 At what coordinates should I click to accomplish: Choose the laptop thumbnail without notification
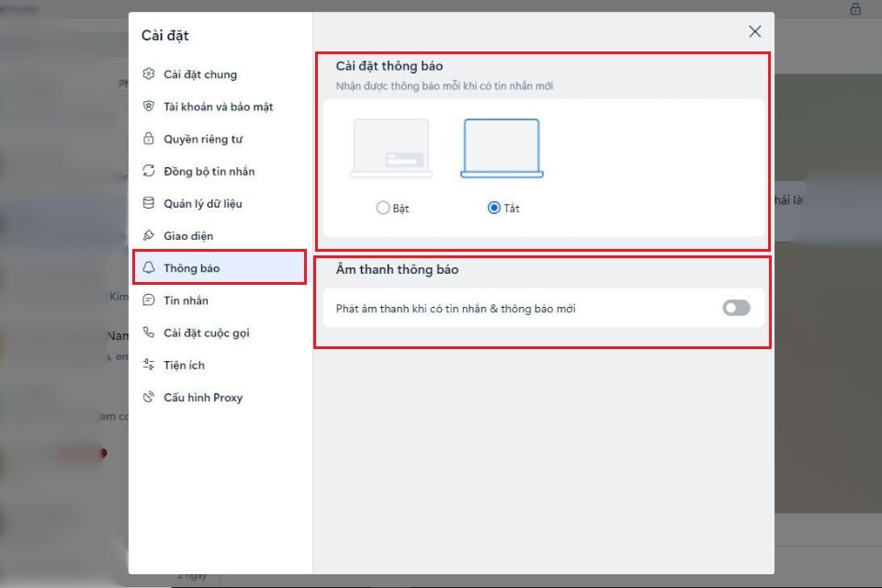click(x=502, y=149)
